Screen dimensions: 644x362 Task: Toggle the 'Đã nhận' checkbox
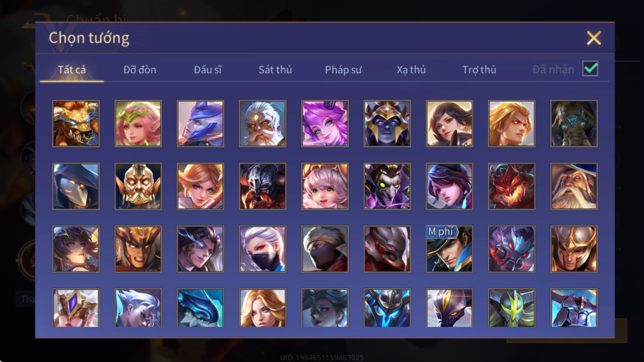tap(590, 68)
